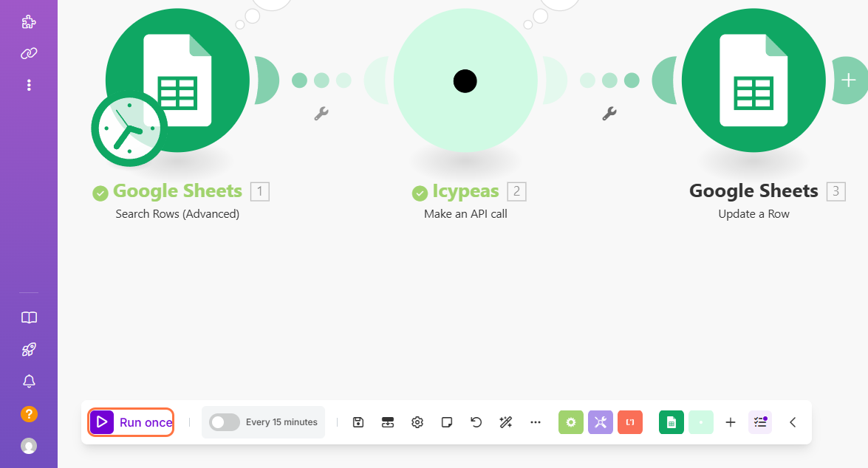Collapse the toolbar with the left chevron
This screenshot has height=468, width=868.
tap(793, 422)
